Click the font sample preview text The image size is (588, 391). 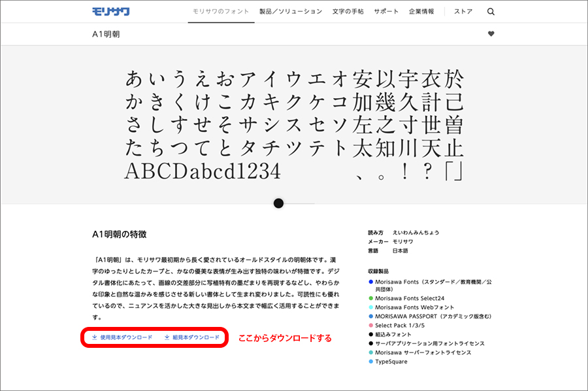295,125
